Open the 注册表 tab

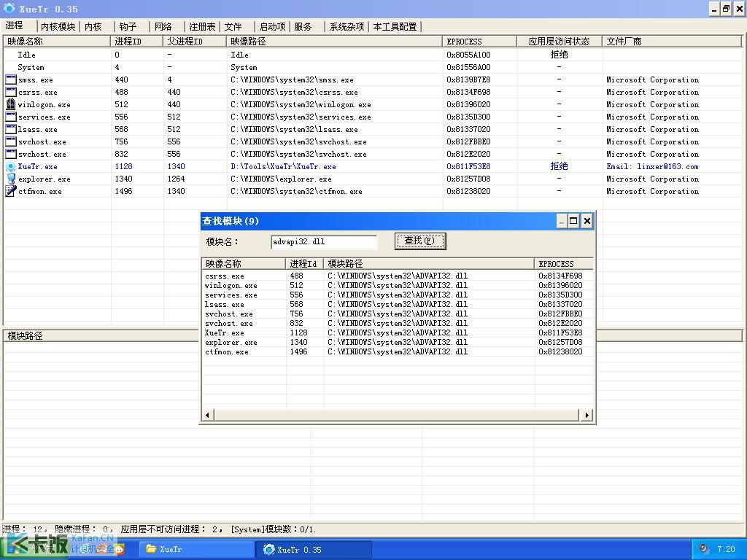[x=202, y=27]
